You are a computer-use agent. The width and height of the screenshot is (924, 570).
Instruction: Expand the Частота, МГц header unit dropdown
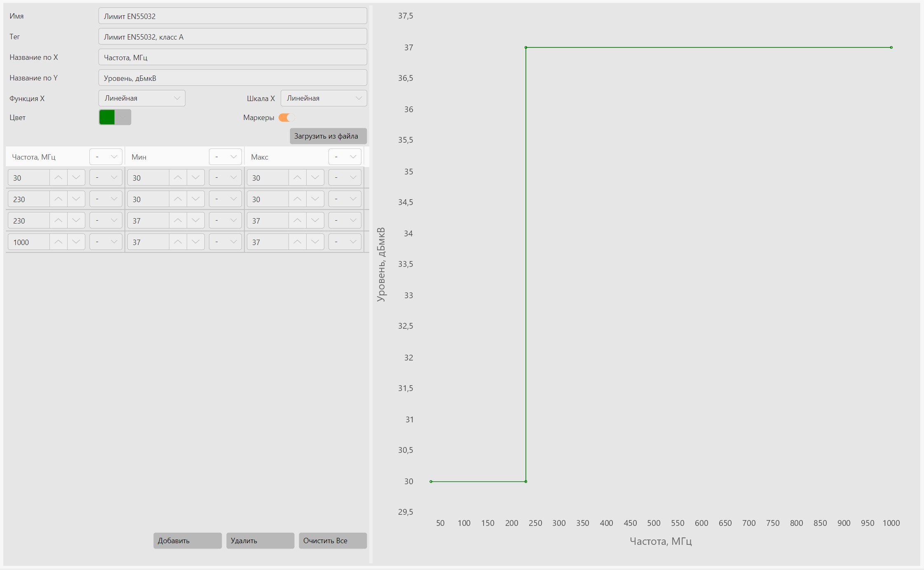[106, 157]
